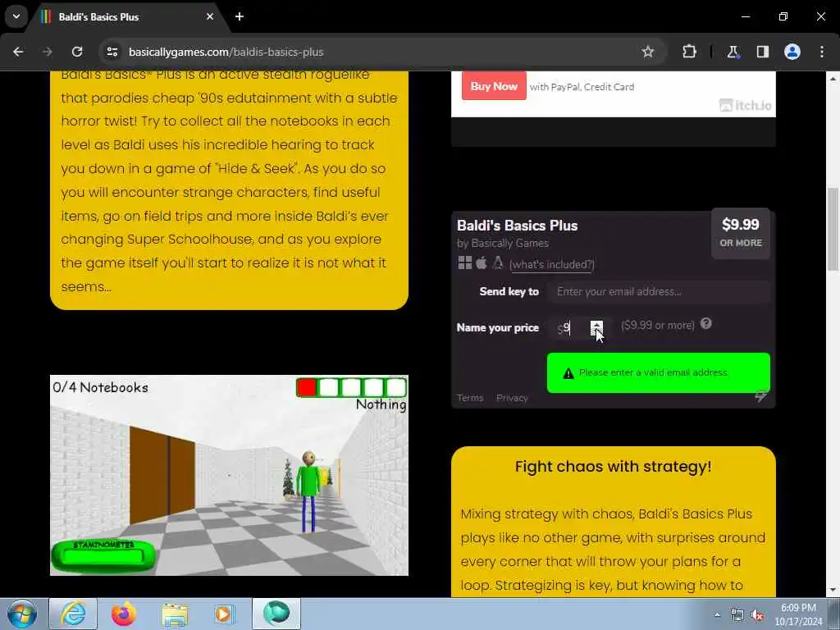Click the address bar URL
840x630 pixels.
226,52
